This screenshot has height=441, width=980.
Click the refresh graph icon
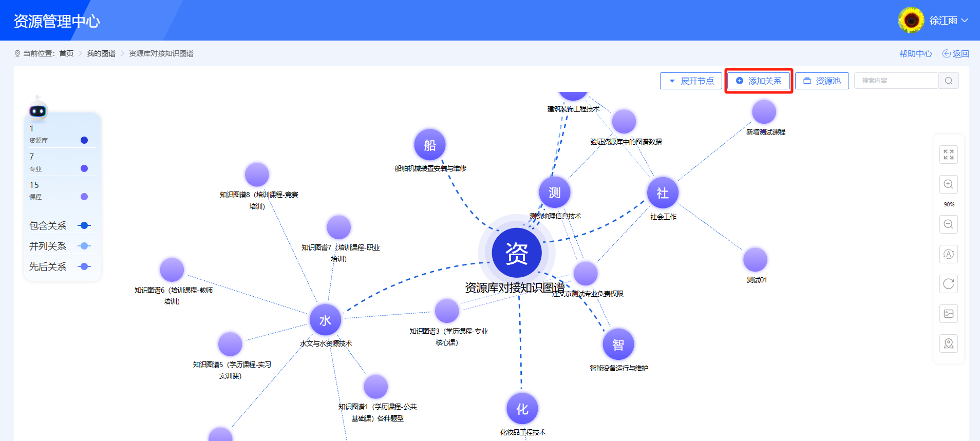coord(948,284)
